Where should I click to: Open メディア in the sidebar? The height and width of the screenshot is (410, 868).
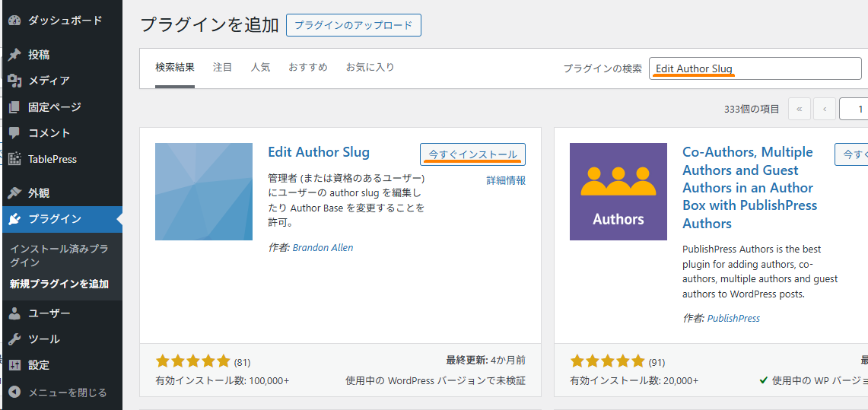click(49, 81)
